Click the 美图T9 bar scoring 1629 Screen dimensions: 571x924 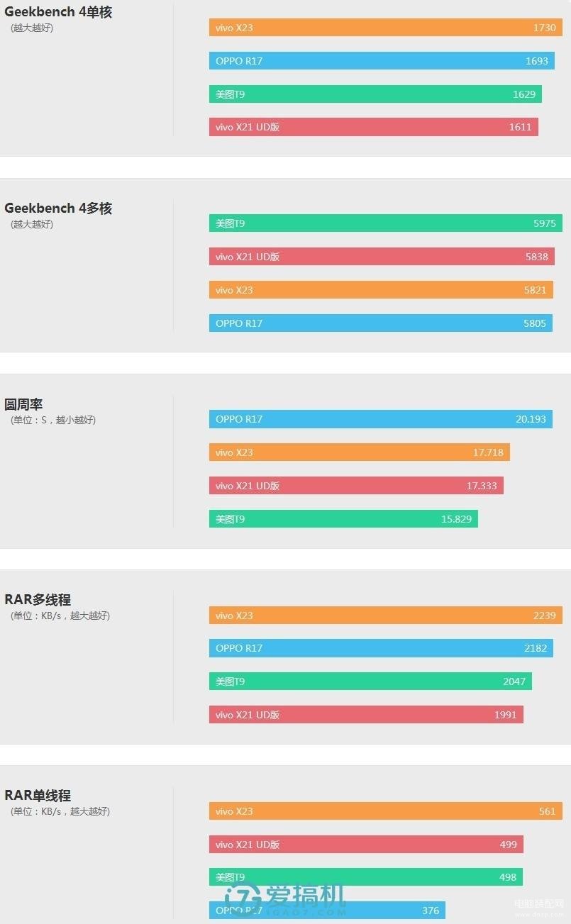point(375,94)
